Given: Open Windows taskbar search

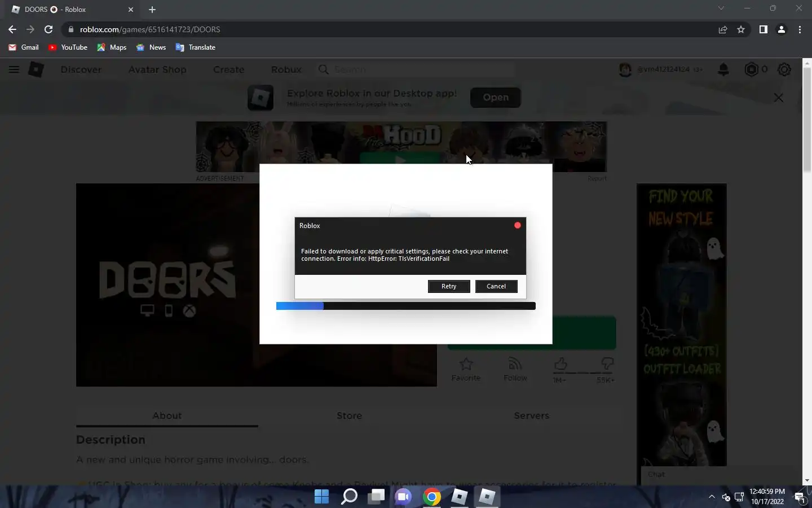Looking at the screenshot, I should [349, 497].
